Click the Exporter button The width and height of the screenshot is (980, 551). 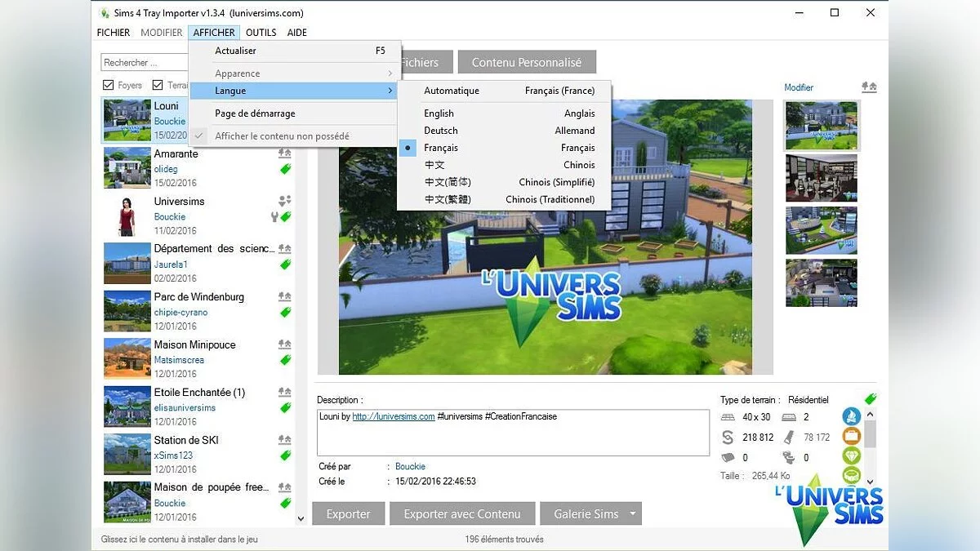pyautogui.click(x=348, y=513)
